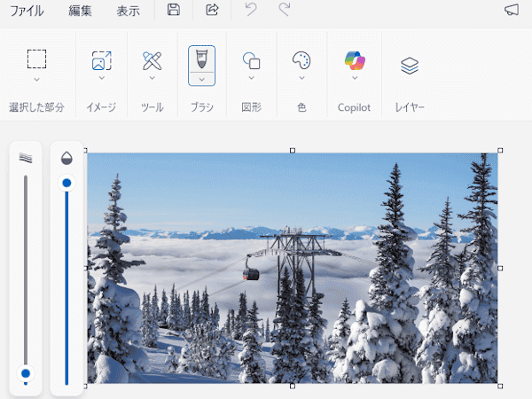
Task: Expand the 色 dropdown chevron
Action: coord(301,78)
